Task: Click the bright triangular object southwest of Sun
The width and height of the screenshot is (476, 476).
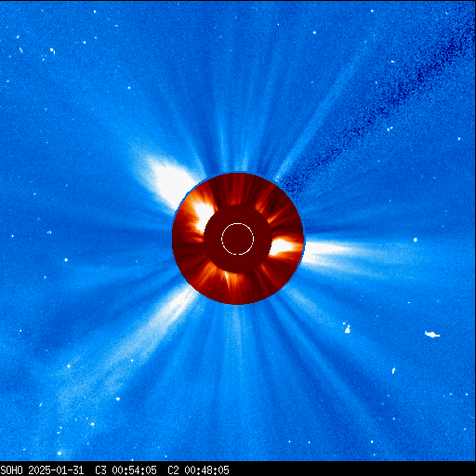Action: pos(347,330)
